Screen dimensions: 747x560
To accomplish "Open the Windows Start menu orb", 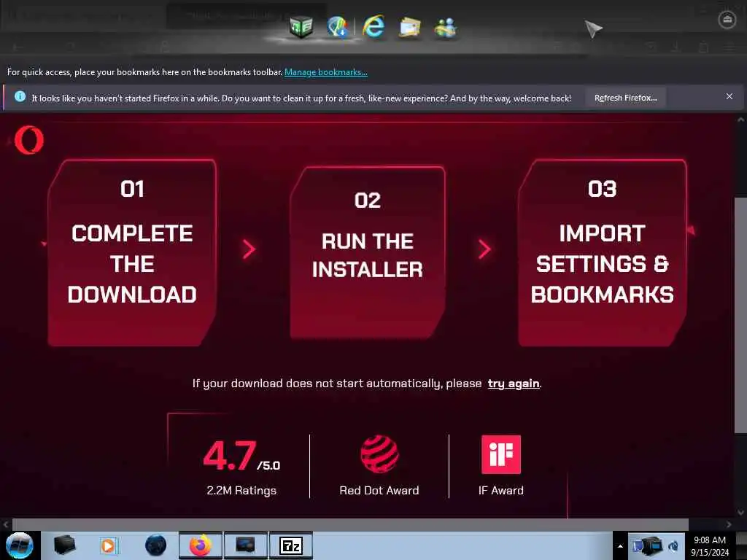I will point(20,545).
